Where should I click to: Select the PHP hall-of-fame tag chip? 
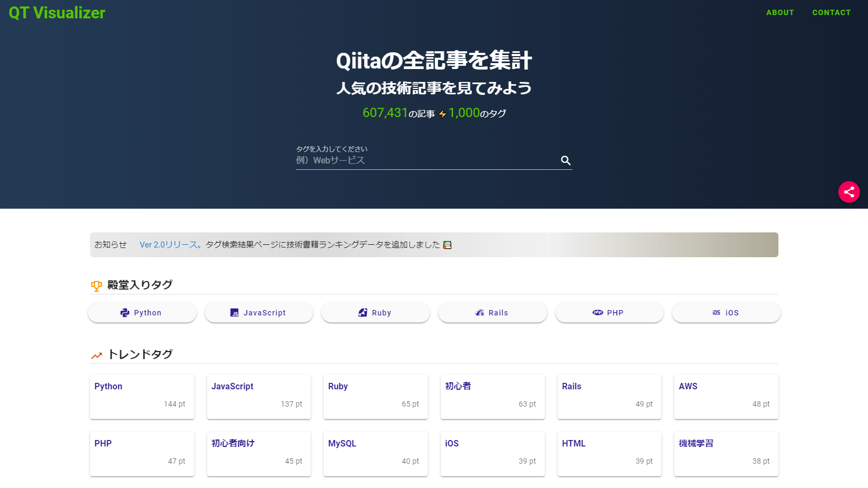[610, 313]
